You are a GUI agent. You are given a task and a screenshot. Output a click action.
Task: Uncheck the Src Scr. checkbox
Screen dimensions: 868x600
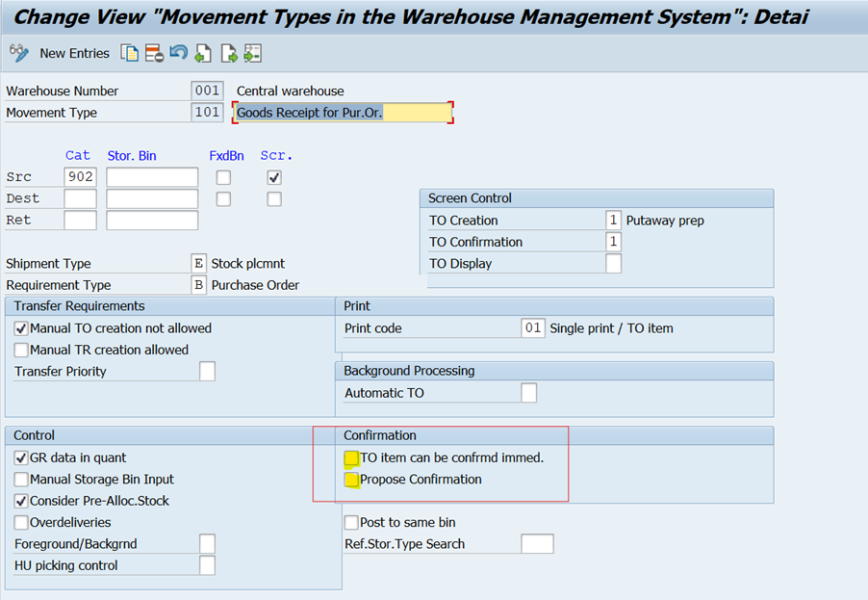(274, 177)
